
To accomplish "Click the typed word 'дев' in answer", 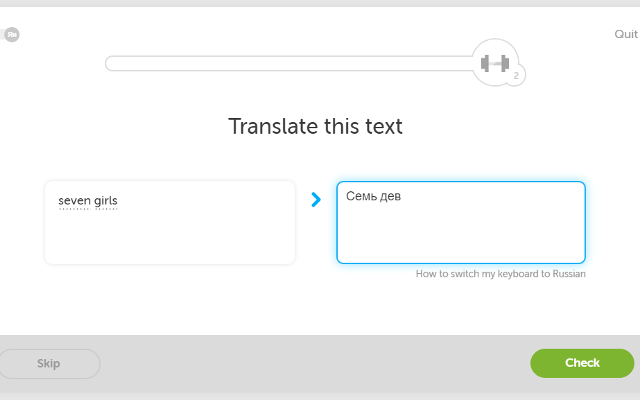I will (x=390, y=196).
